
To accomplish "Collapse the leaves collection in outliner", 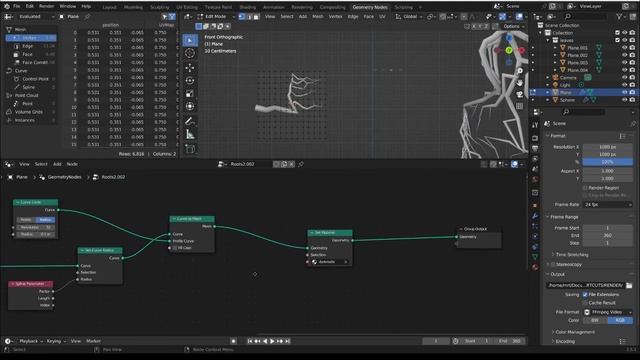I will 548,40.
